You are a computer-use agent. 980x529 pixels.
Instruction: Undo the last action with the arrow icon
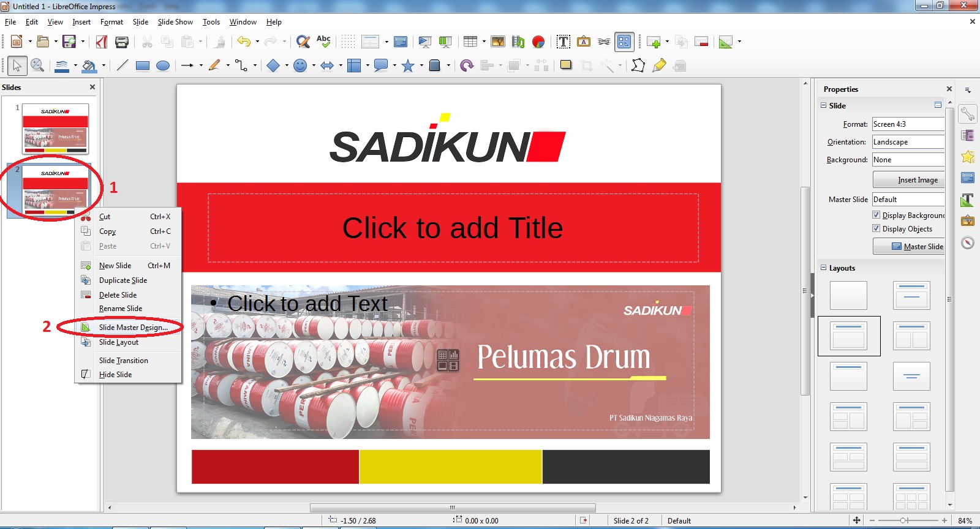point(243,42)
